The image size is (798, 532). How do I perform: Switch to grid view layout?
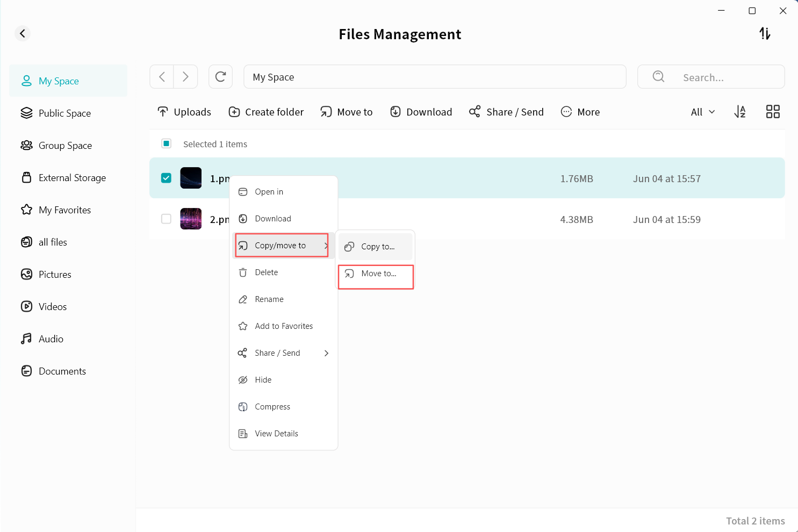(x=772, y=112)
